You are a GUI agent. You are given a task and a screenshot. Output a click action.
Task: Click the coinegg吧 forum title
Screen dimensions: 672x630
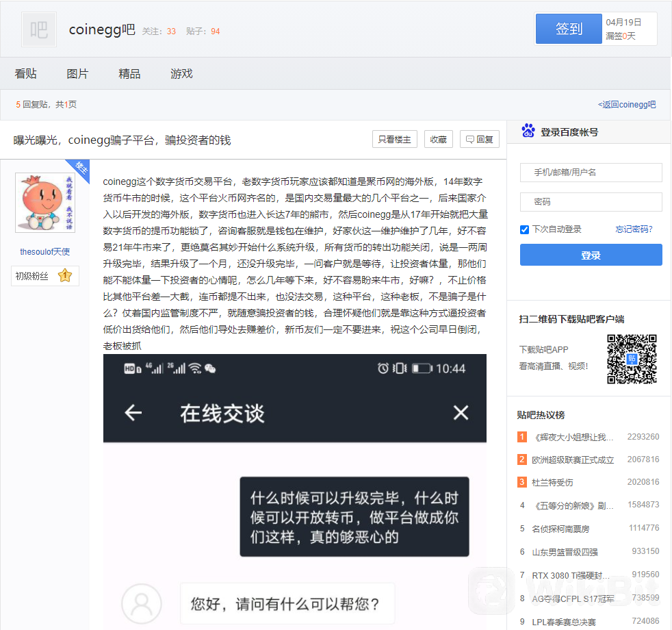(102, 29)
